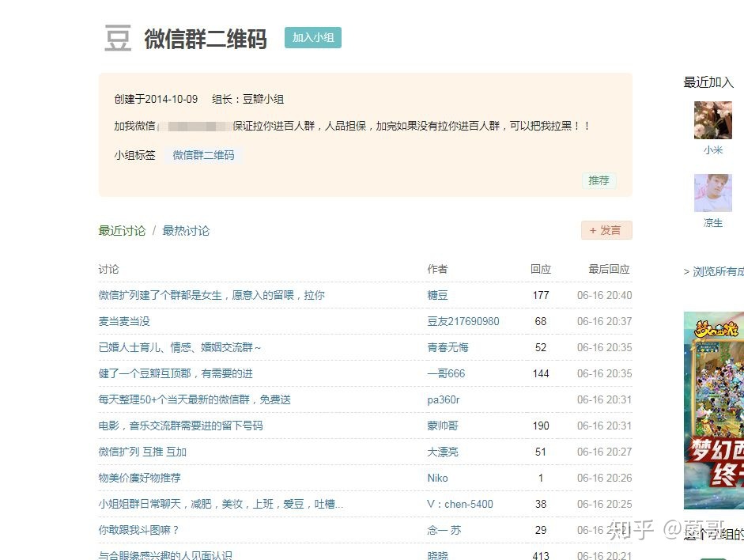Click last reply time 06-16 20:40

click(605, 295)
